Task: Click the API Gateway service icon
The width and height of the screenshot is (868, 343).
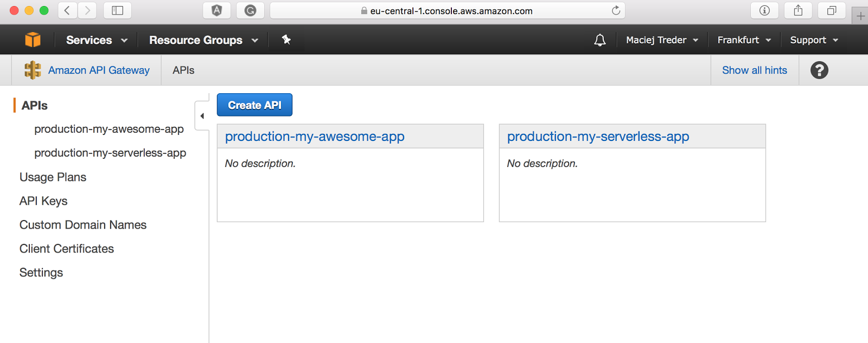Action: (x=33, y=70)
